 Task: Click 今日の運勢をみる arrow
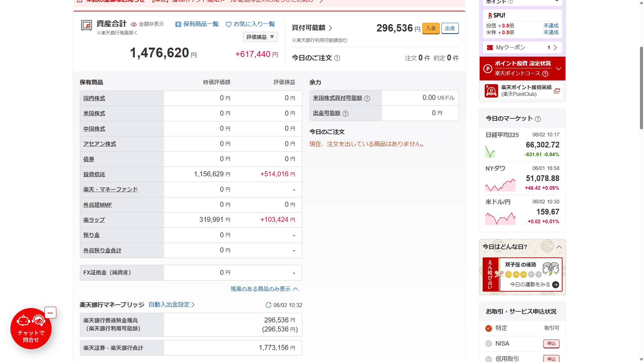click(555, 285)
